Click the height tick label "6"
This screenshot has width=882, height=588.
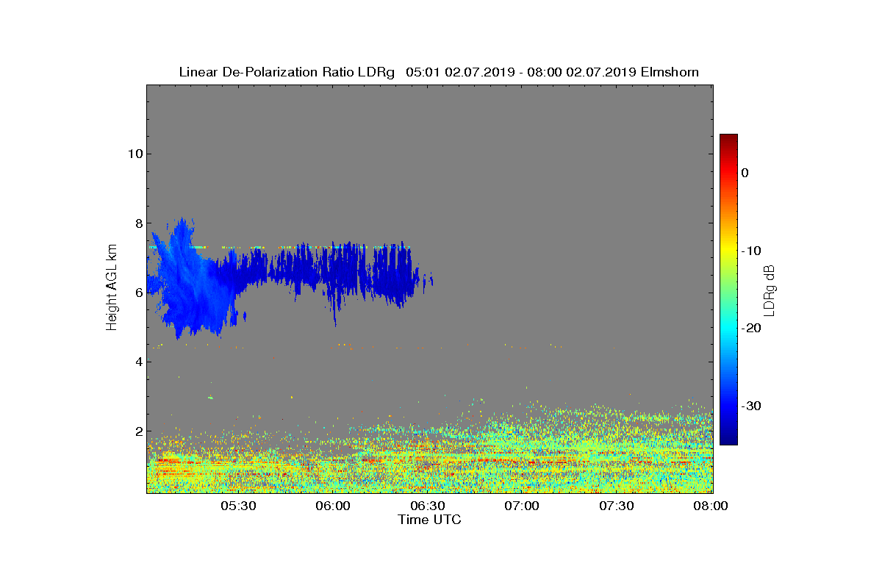[x=137, y=293]
